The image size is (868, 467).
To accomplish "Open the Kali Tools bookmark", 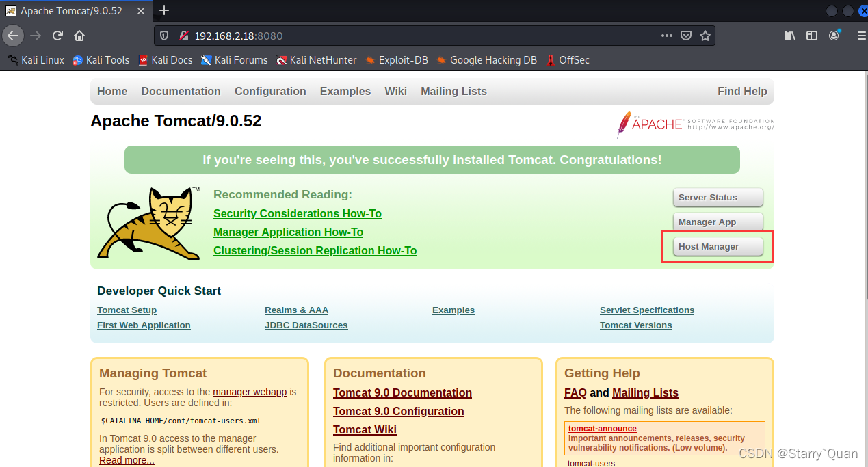I will 101,60.
